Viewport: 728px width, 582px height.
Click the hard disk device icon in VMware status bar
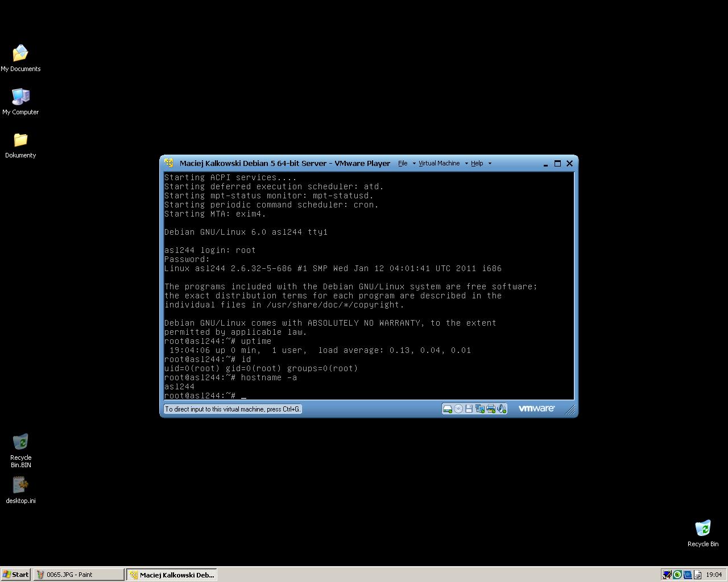(447, 409)
